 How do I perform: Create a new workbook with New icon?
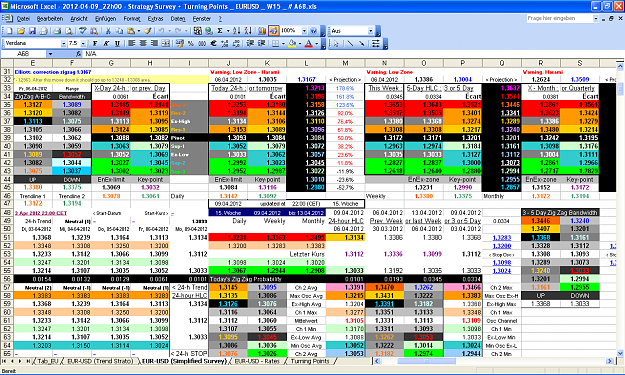point(9,31)
